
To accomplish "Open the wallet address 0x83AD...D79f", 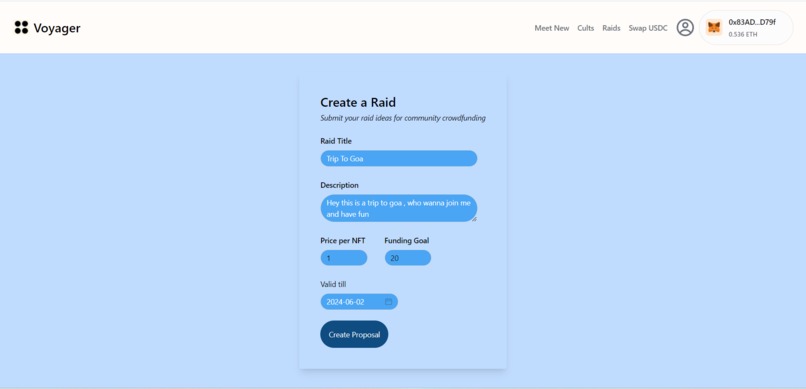I will (x=752, y=22).
